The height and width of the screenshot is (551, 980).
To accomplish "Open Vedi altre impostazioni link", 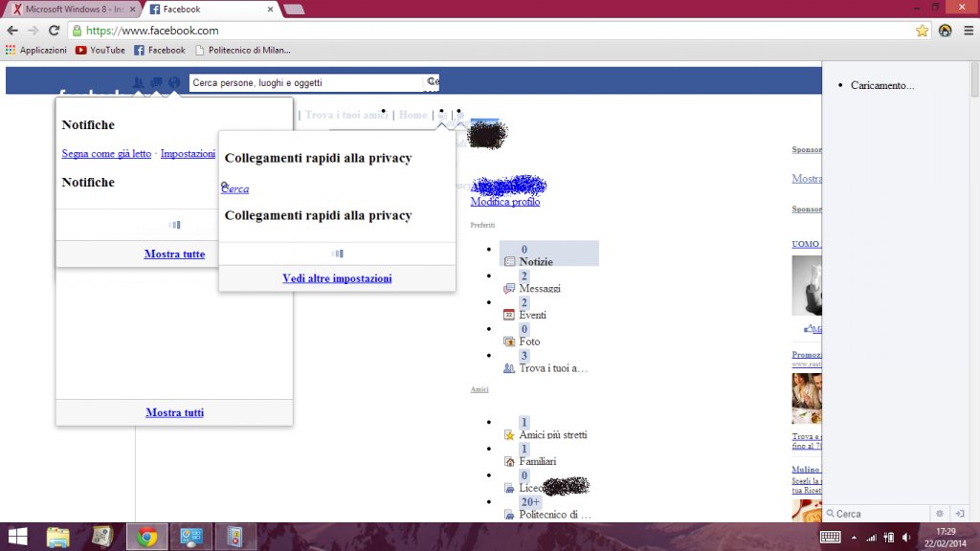I will [x=337, y=278].
